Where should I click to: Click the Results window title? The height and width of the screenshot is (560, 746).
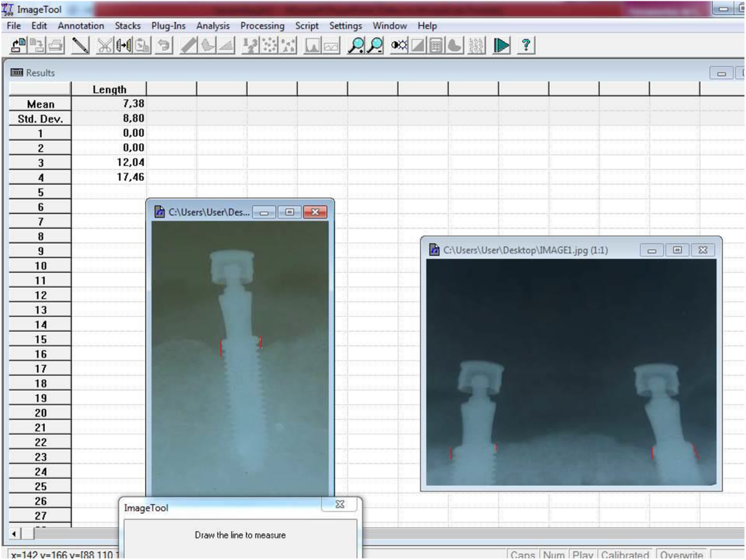pos(41,73)
